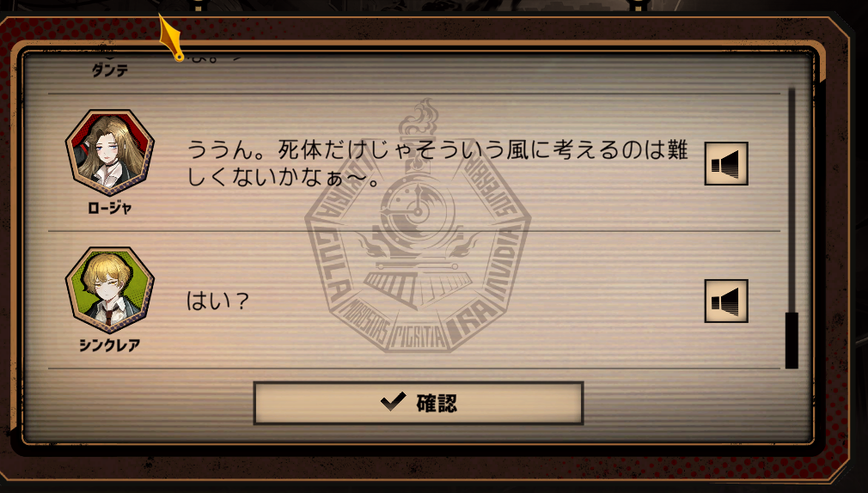The height and width of the screenshot is (493, 868).
Task: Select the ロージャ name label
Action: pyautogui.click(x=110, y=208)
